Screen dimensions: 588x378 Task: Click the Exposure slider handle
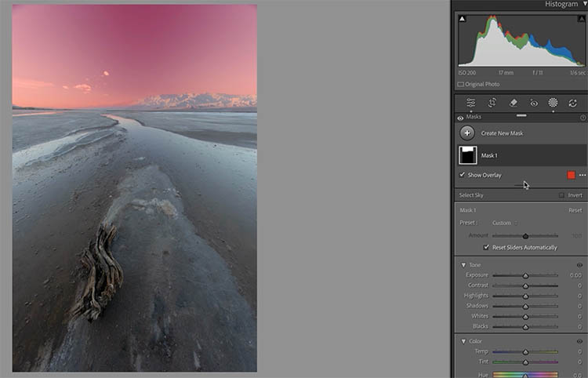525,275
